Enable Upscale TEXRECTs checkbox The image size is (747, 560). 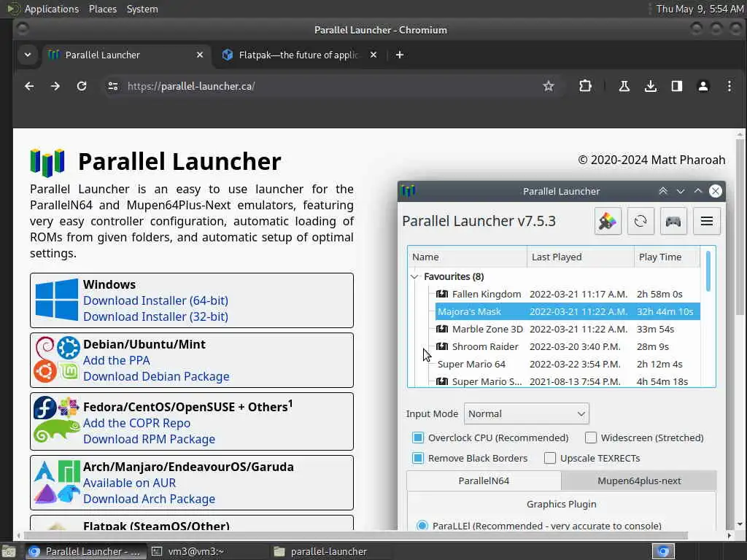[550, 458]
